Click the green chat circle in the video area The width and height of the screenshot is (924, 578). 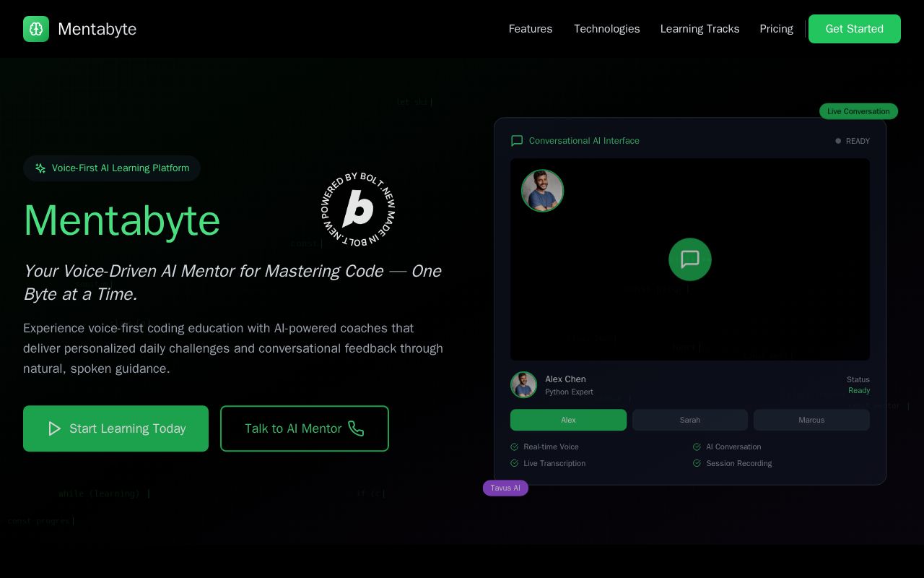(690, 259)
